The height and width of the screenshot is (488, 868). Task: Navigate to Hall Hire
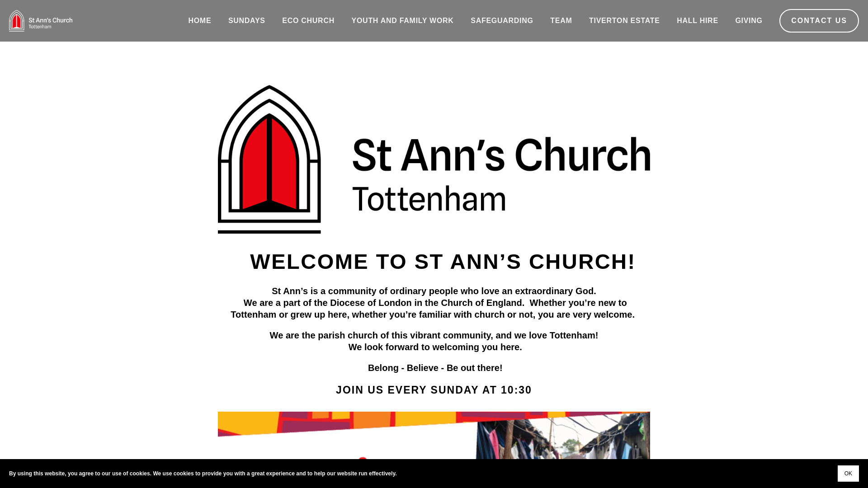click(698, 21)
